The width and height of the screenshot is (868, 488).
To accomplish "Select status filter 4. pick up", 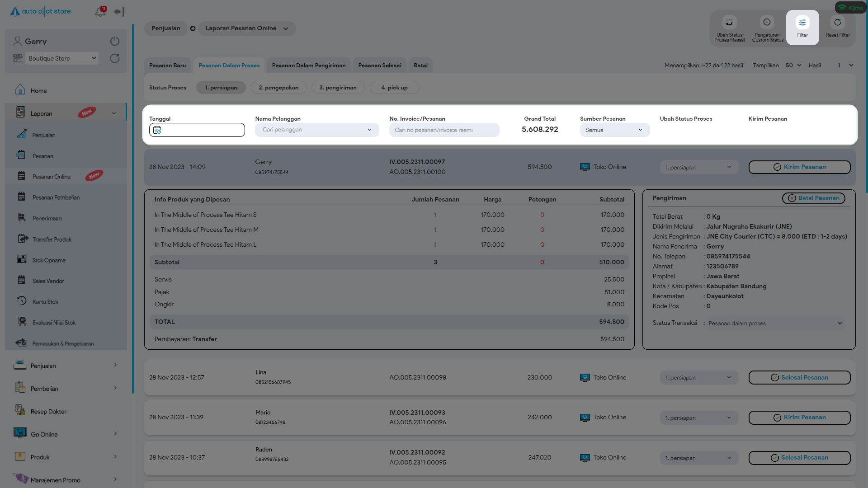I will click(x=394, y=88).
